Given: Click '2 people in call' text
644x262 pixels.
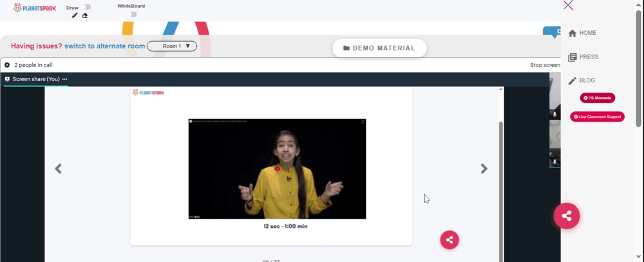Looking at the screenshot, I should pyautogui.click(x=33, y=65).
